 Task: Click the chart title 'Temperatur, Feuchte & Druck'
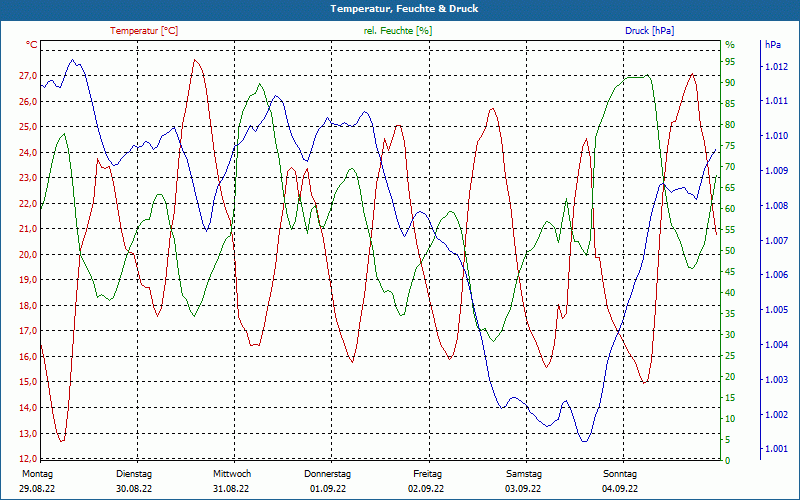point(404,9)
